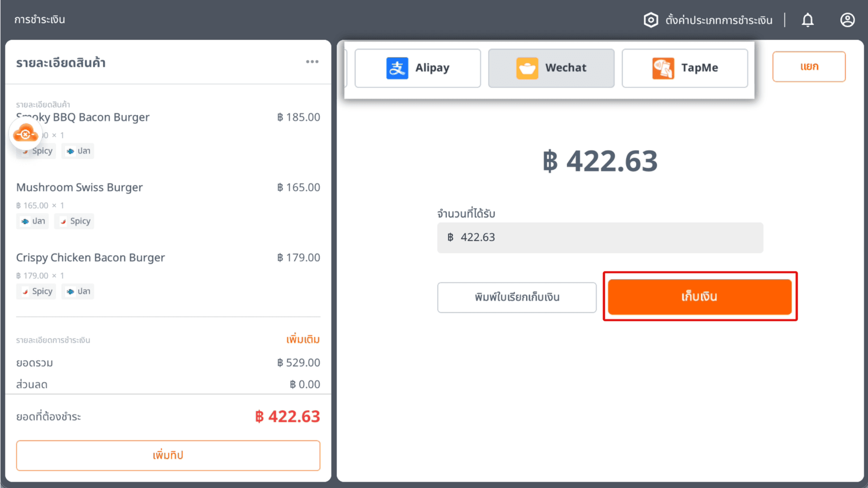
Task: Click the เพิ่มเติม more details link
Action: click(302, 339)
